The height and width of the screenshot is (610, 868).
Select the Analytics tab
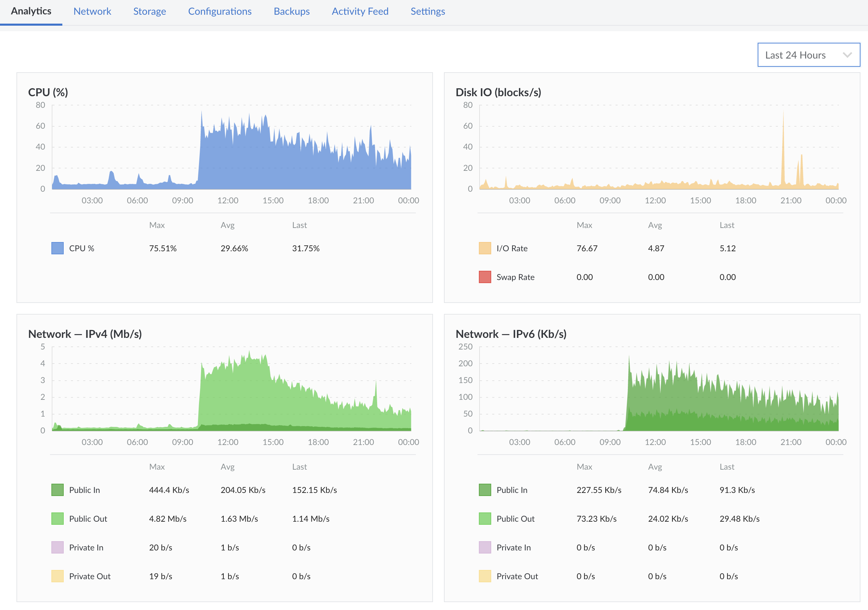point(31,11)
